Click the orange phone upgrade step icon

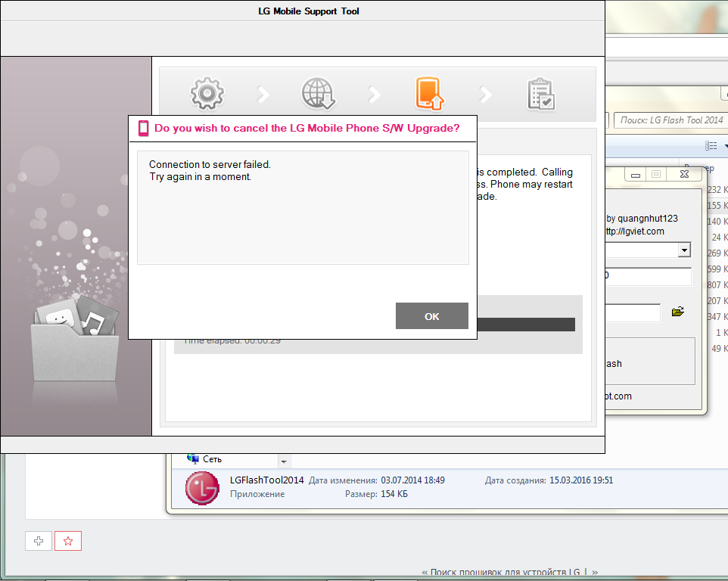(429, 93)
